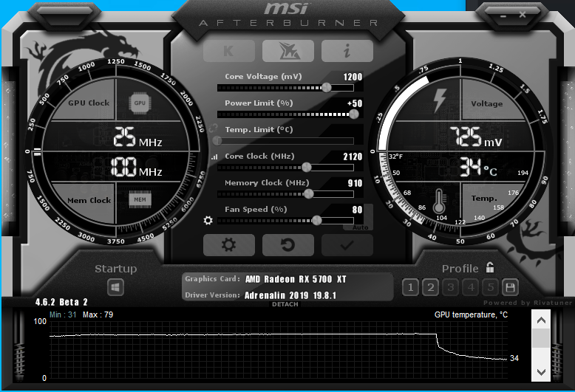Click the 25 MHz GPU clock readout
This screenshot has width=575, height=392.
pyautogui.click(x=137, y=137)
